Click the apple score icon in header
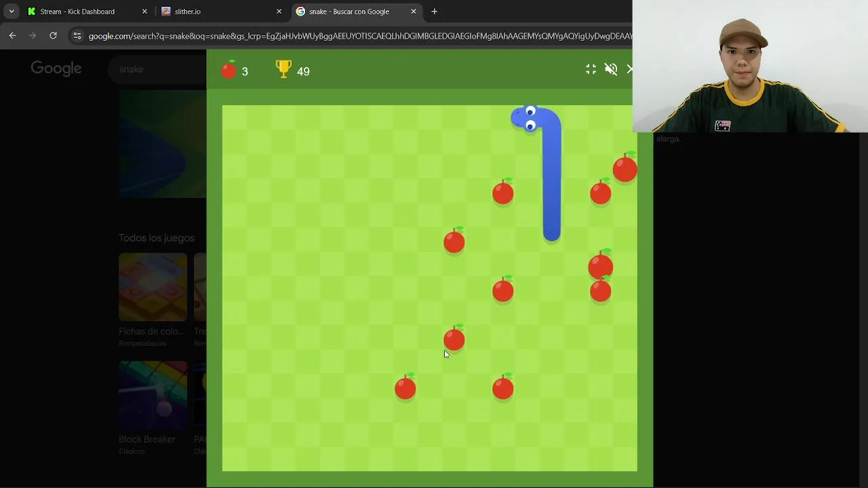This screenshot has height=488, width=868. [229, 69]
